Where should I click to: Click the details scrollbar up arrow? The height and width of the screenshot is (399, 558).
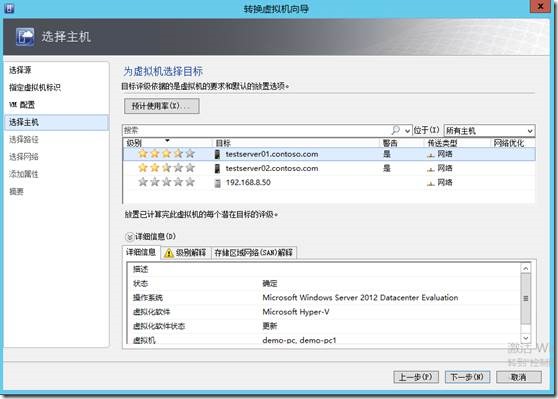[x=526, y=269]
